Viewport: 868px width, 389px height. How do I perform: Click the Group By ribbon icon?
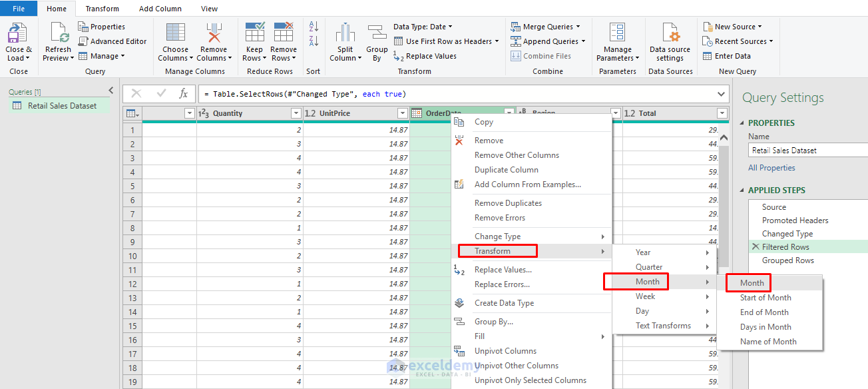click(377, 33)
